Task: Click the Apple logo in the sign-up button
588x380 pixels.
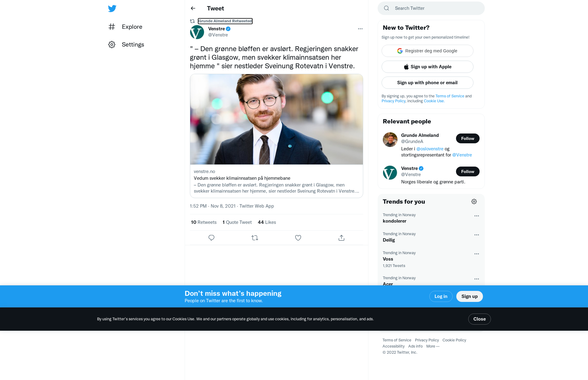Action: point(406,67)
